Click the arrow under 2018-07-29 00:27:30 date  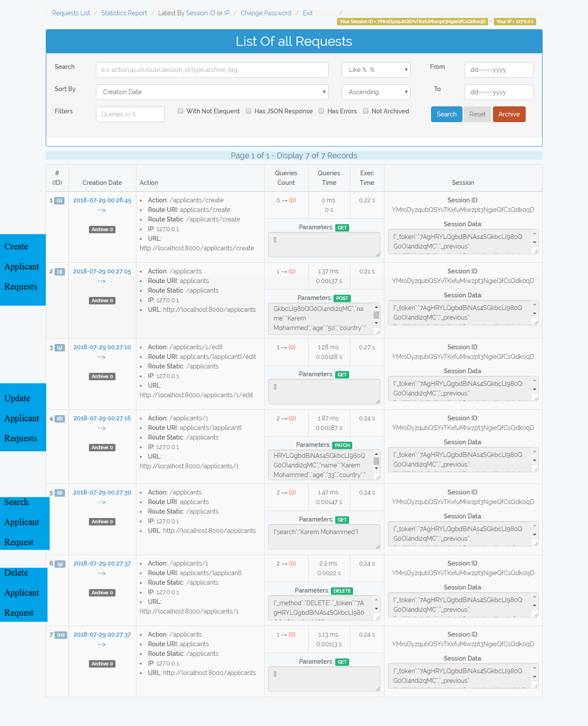pos(102,502)
